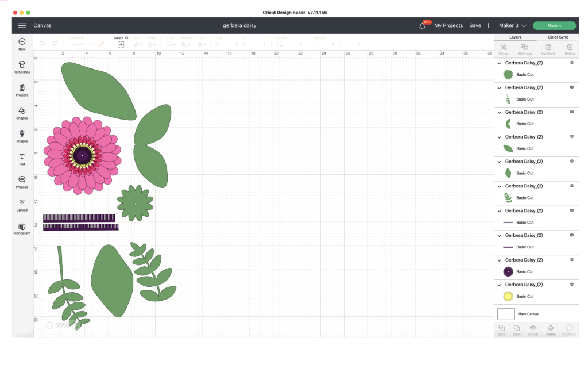The height and width of the screenshot is (368, 588).
Task: Click the lock aspect ratio icon
Action: (244, 40)
